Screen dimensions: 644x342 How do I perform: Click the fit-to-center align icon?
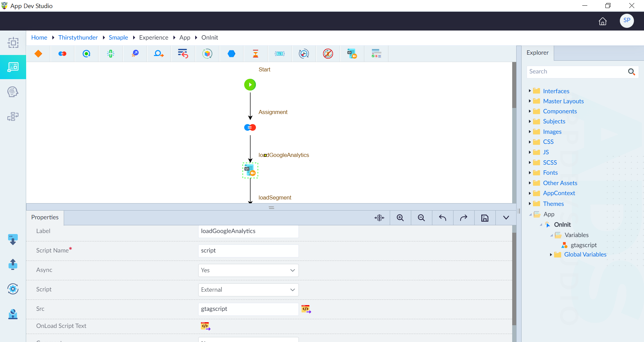pos(379,218)
